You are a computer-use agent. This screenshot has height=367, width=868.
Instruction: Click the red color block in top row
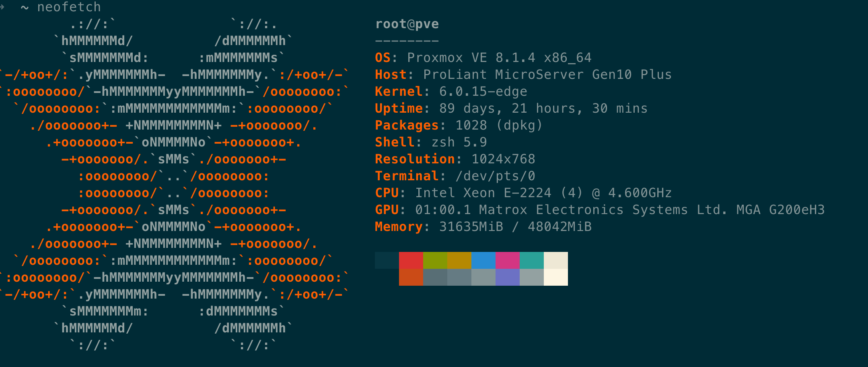point(411,260)
